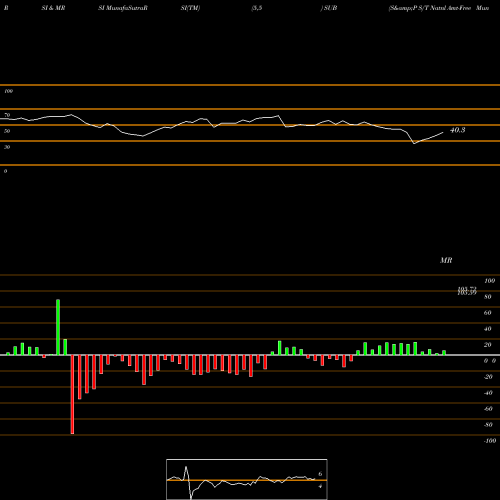The width and height of the screenshot is (500, 500).
Task: Click the MR axis label -40
Action: tap(488, 393)
